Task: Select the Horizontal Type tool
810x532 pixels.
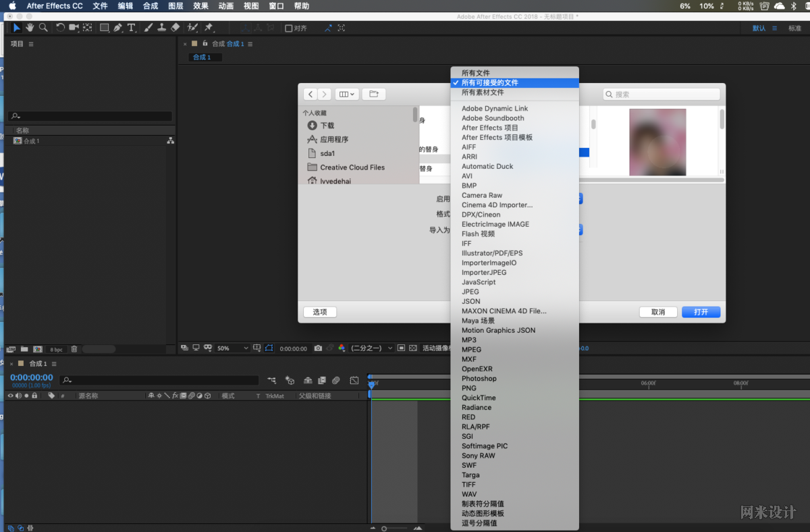Action: click(132, 28)
